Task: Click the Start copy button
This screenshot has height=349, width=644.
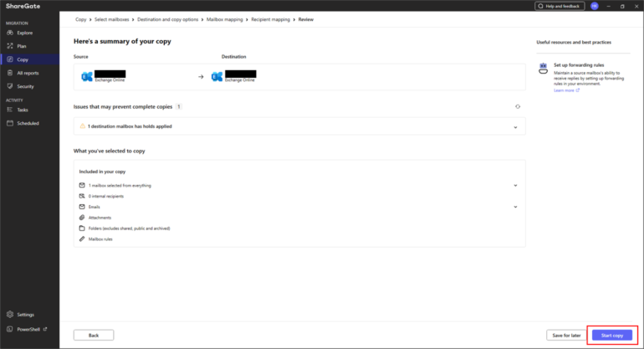Action: tap(612, 335)
